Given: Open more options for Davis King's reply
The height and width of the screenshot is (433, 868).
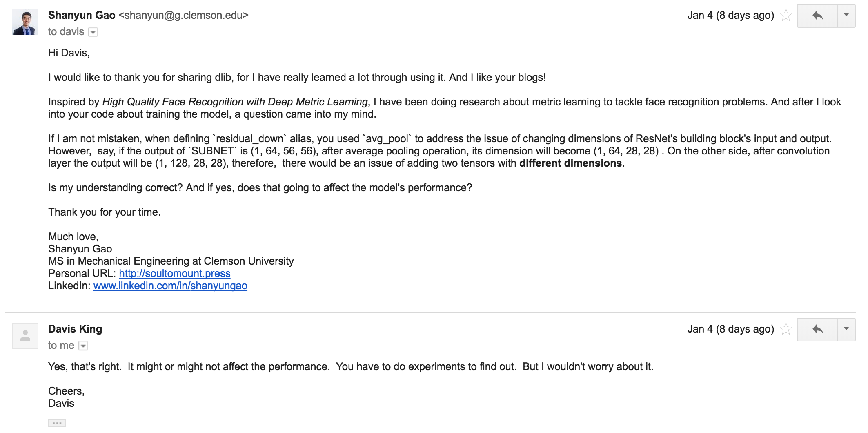Looking at the screenshot, I should pos(846,329).
